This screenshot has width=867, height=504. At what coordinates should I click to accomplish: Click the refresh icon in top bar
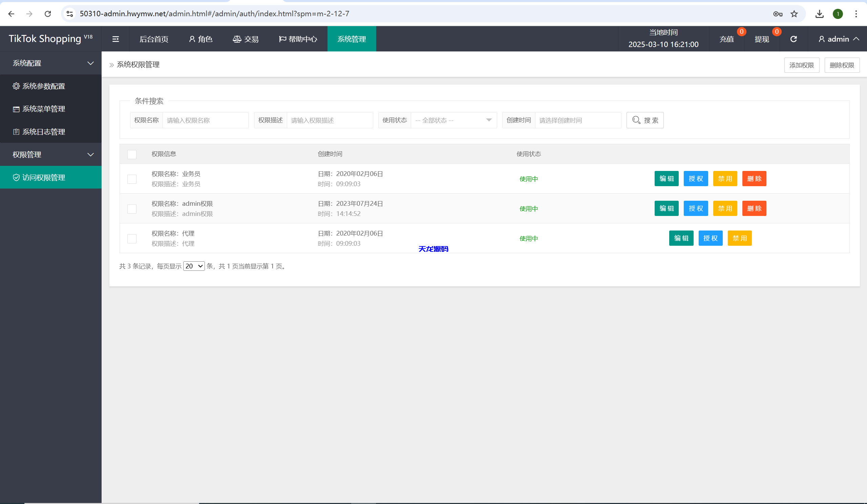[x=794, y=39]
